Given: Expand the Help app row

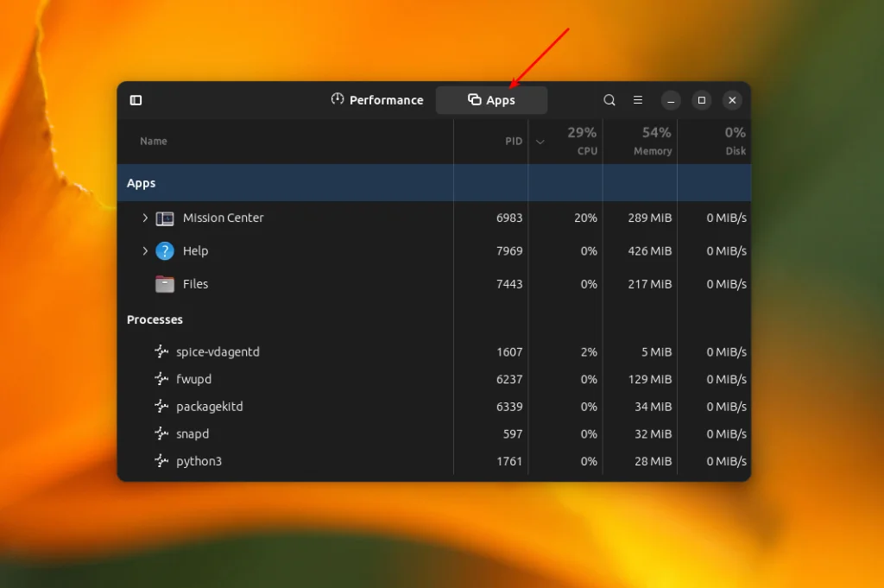Looking at the screenshot, I should [x=145, y=251].
